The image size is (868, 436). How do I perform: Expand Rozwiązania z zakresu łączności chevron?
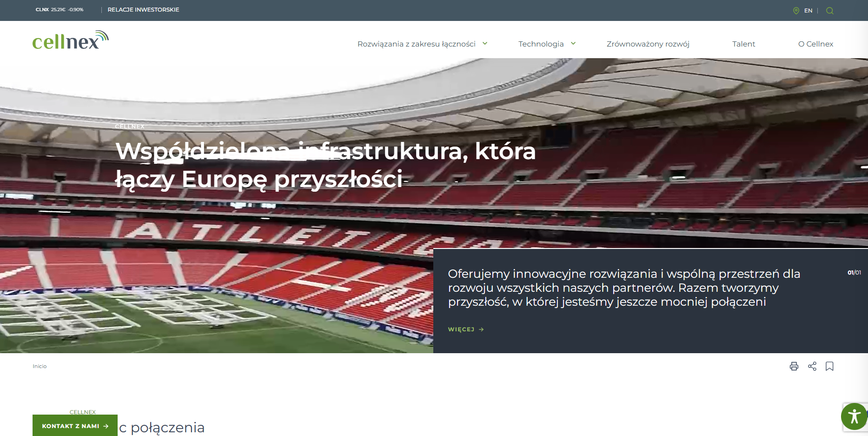(485, 43)
